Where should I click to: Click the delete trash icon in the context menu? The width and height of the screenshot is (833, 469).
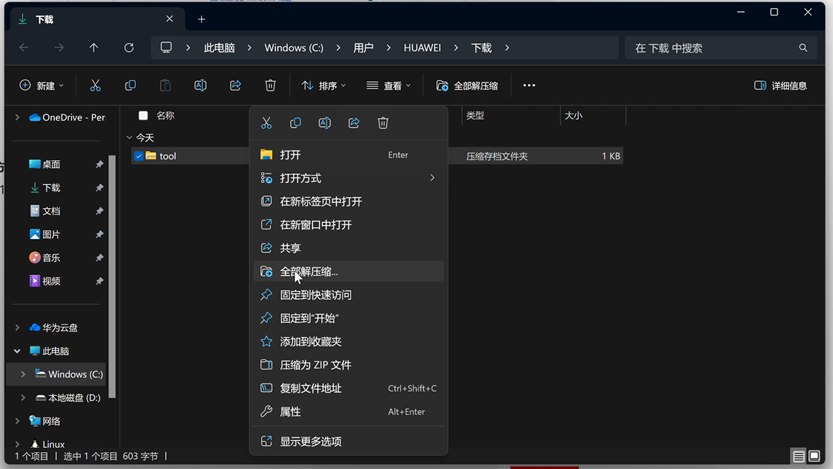383,123
